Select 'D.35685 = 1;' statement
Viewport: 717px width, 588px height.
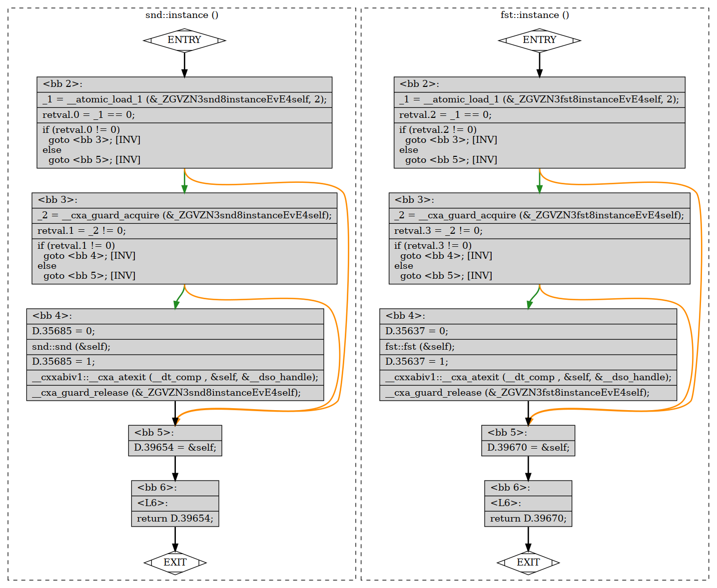click(x=175, y=362)
